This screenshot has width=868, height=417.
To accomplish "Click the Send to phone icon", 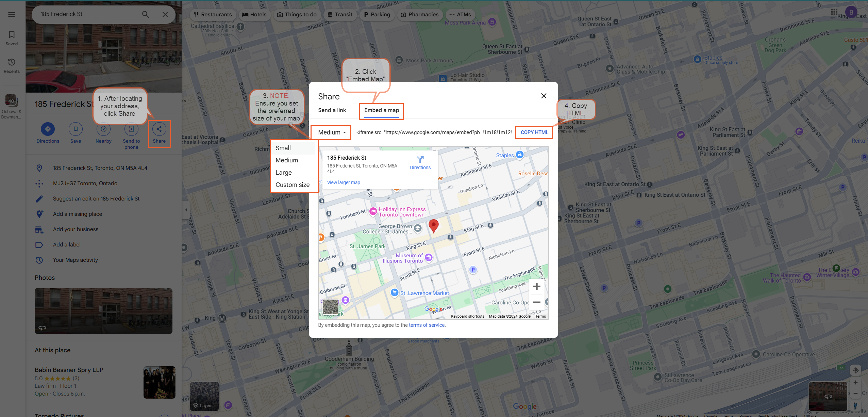I will [131, 129].
